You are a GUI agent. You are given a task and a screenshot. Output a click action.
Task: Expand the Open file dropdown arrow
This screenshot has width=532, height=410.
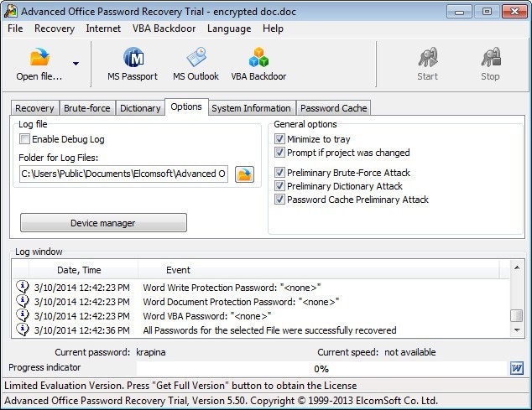tap(76, 64)
